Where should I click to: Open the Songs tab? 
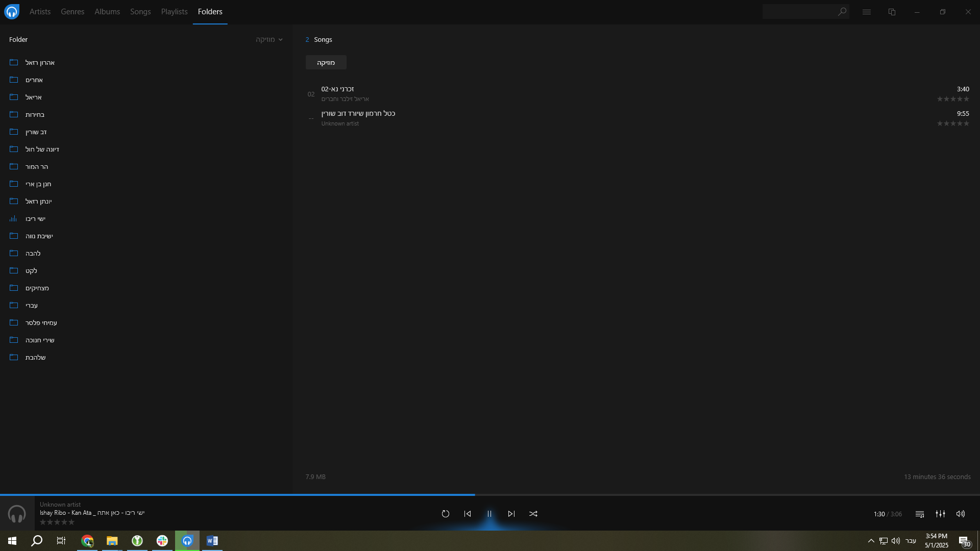pyautogui.click(x=140, y=11)
